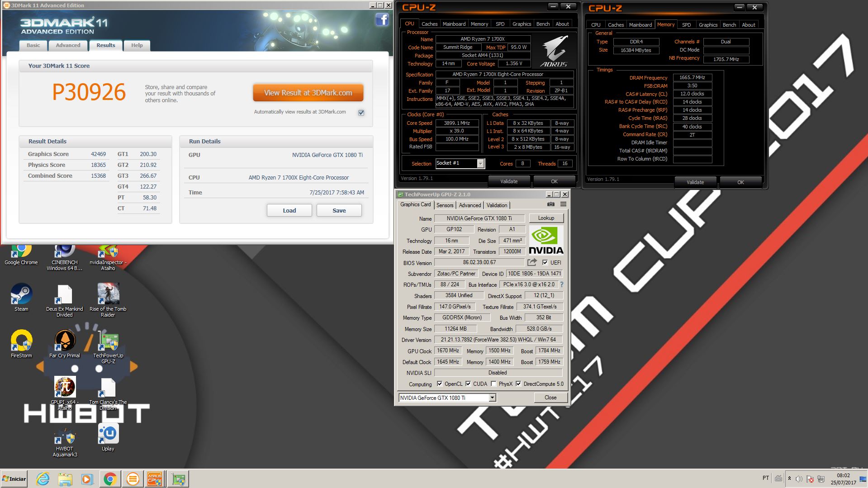The height and width of the screenshot is (488, 868).
Task: Open Bench tab in left CPU-Z window
Action: (x=543, y=24)
